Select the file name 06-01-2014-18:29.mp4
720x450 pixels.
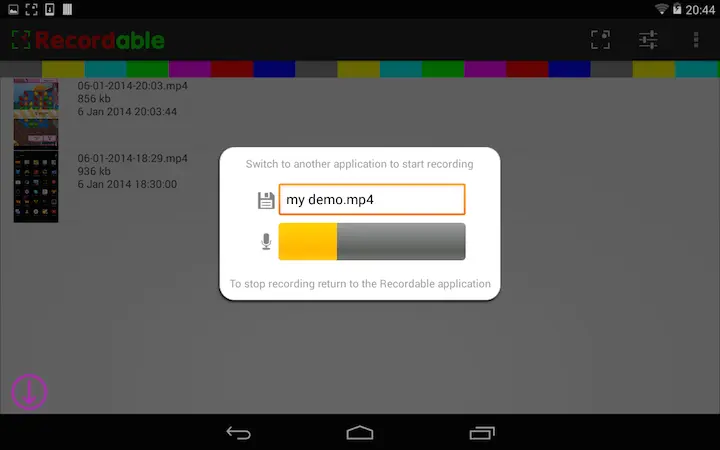click(132, 158)
